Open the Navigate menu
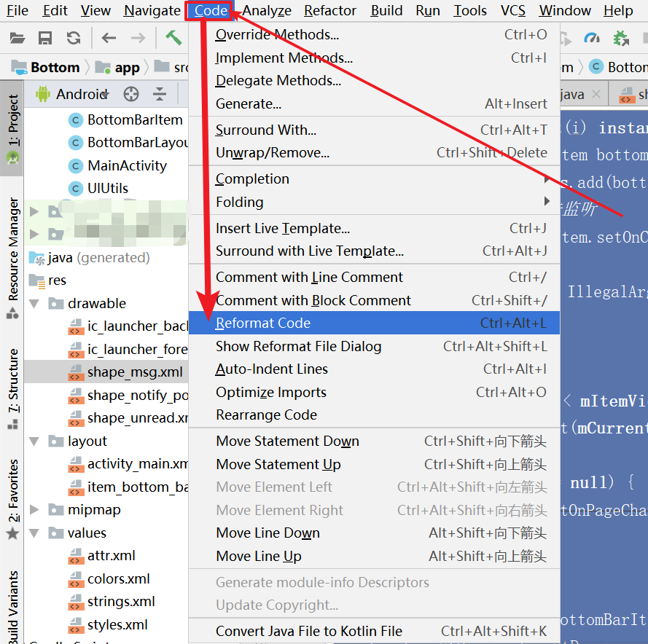This screenshot has width=648, height=644. click(x=152, y=11)
